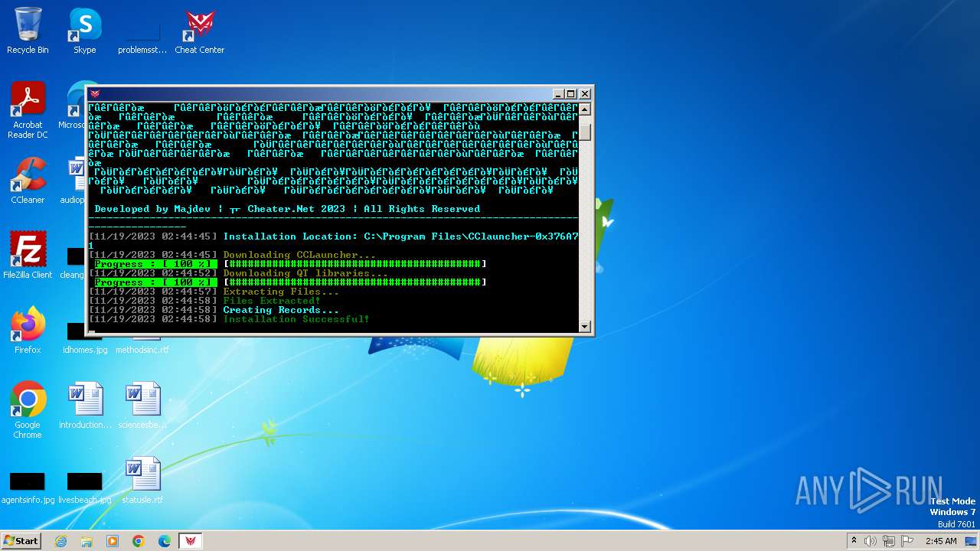Click the 'Developed by Majdev' credits line
980x551 pixels.
287,209
